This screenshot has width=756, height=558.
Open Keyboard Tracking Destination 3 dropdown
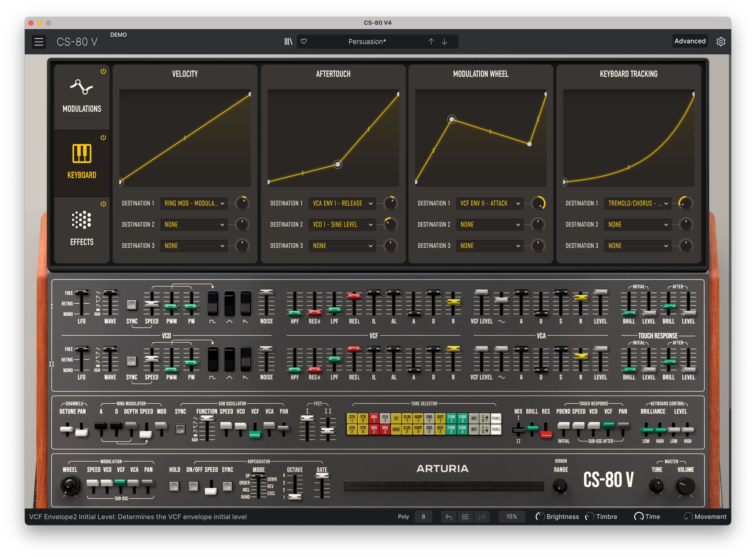(x=637, y=246)
